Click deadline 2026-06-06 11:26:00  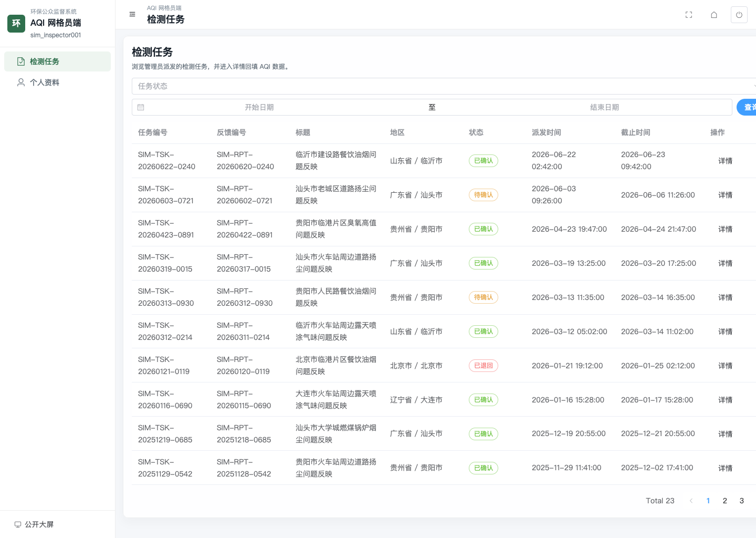pyautogui.click(x=658, y=195)
